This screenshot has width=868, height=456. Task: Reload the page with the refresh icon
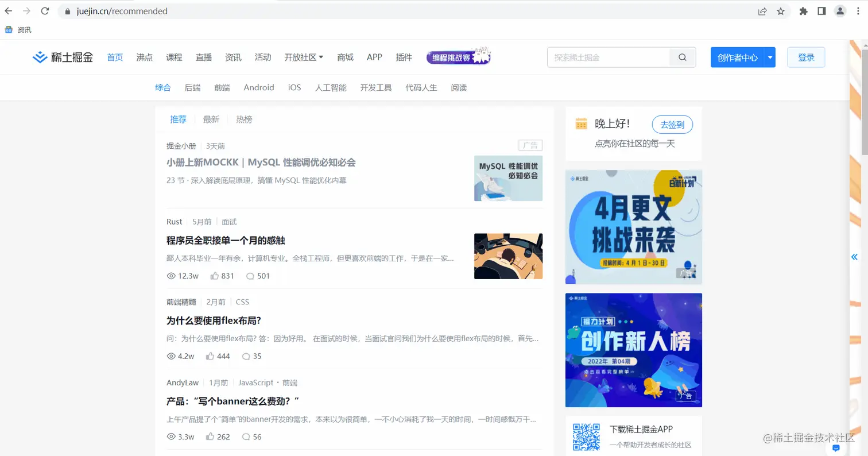(45, 11)
